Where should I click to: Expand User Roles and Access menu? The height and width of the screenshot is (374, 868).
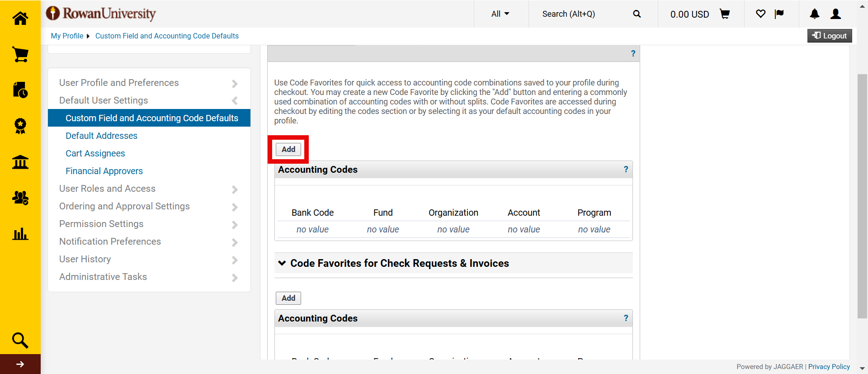click(x=149, y=189)
